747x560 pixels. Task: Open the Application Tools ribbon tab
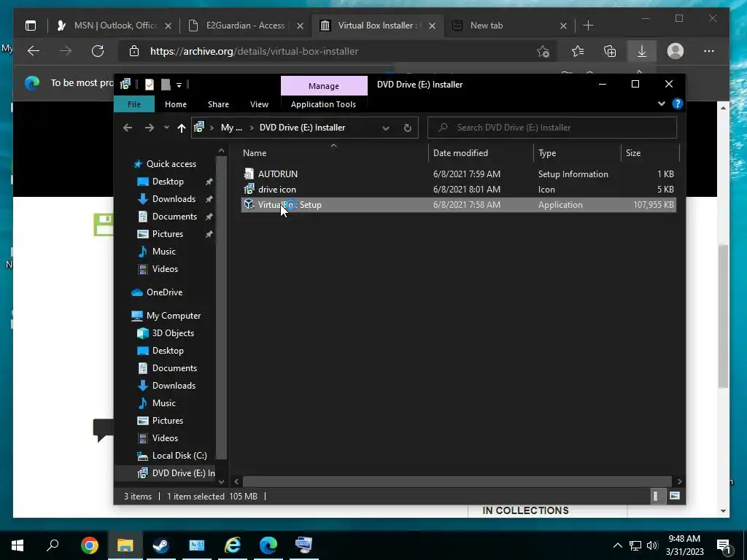coord(323,104)
